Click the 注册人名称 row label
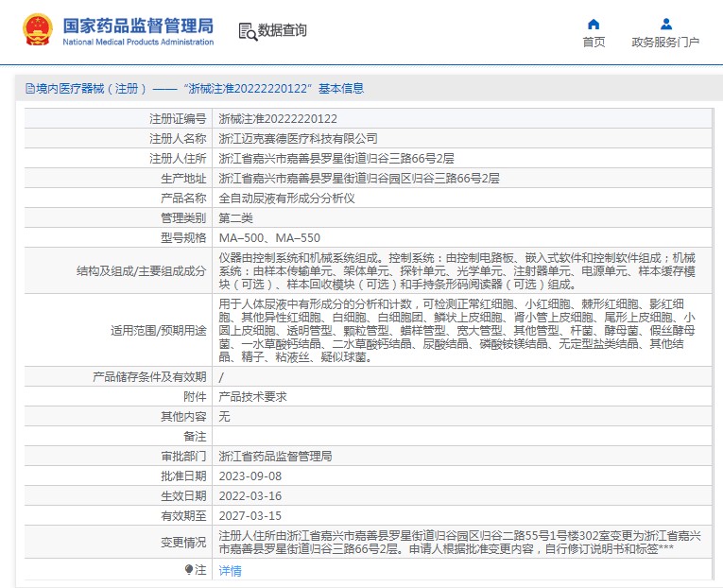Image resolution: width=723 pixels, height=588 pixels. 178,139
